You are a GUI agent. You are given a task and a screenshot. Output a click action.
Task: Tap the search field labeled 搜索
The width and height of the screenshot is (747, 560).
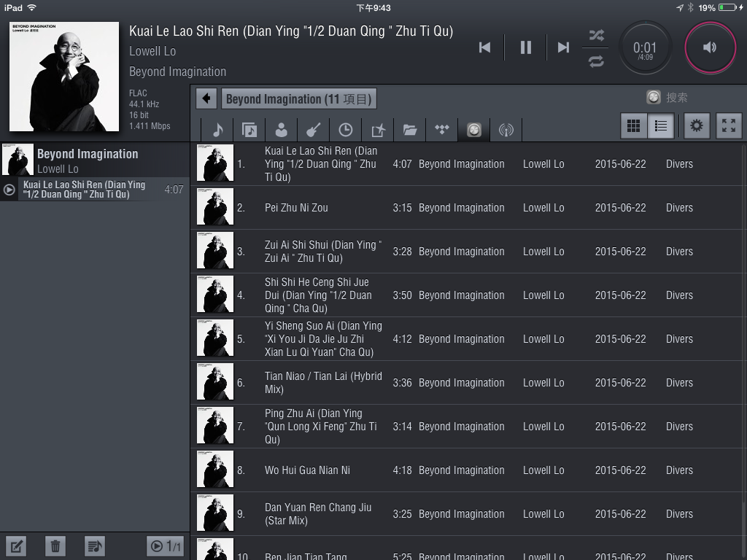click(x=676, y=98)
